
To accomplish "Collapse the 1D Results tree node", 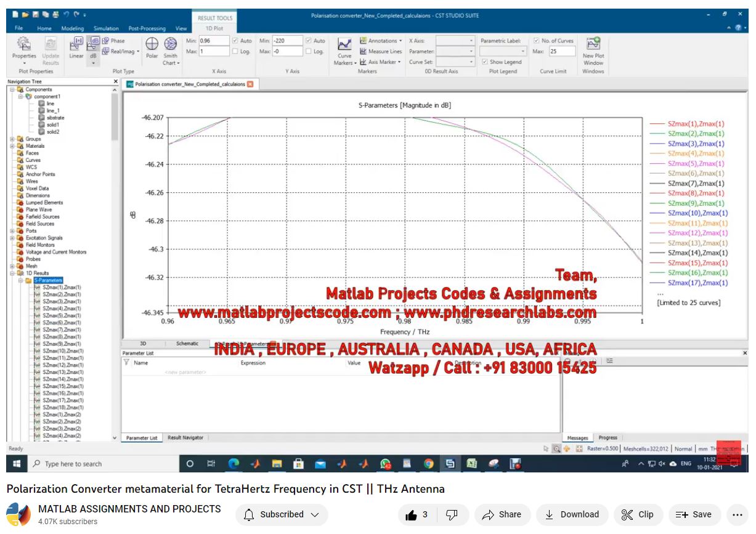I will pos(12,273).
